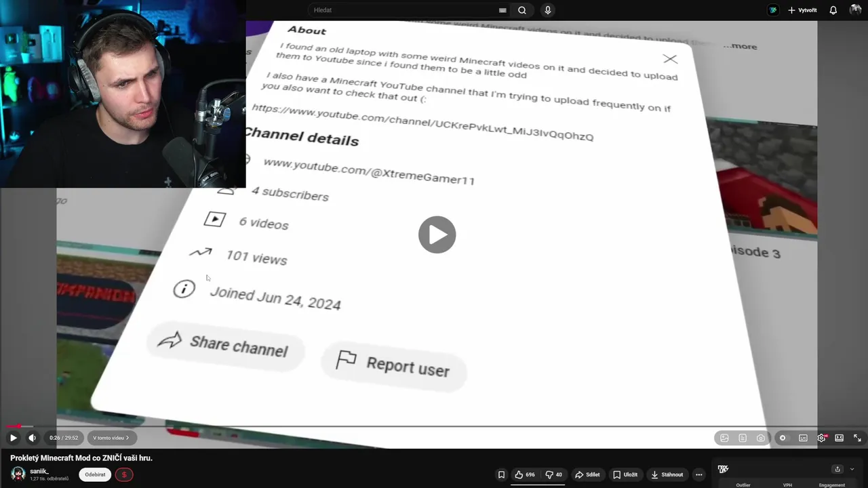
Task: Click the nexlev logo in the side panel
Action: [x=723, y=469]
